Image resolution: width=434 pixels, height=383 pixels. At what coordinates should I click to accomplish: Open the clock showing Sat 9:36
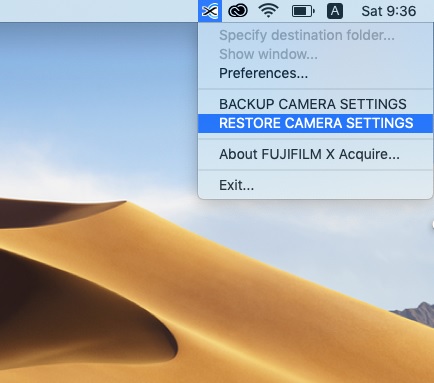pos(389,11)
